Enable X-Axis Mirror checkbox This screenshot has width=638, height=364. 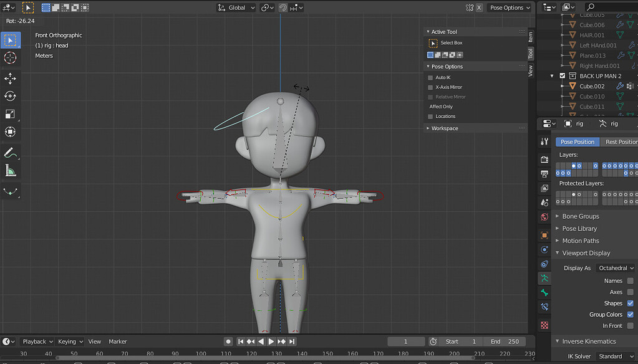pyautogui.click(x=430, y=87)
